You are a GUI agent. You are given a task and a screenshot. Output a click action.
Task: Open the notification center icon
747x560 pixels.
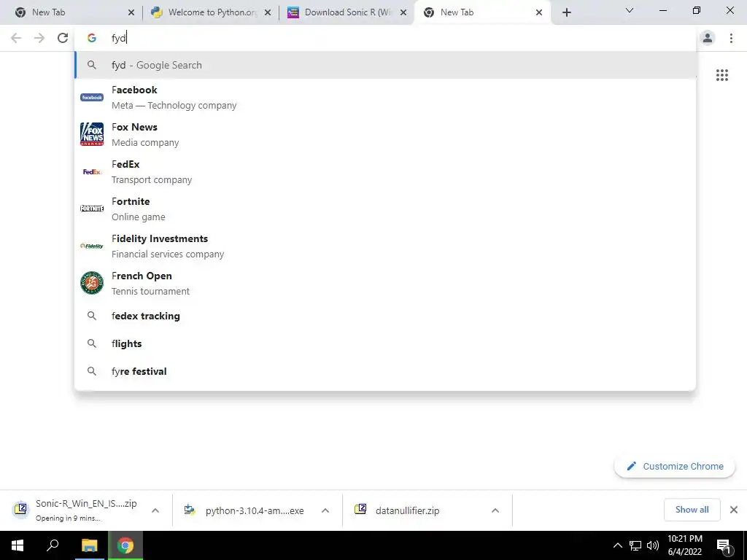click(724, 546)
